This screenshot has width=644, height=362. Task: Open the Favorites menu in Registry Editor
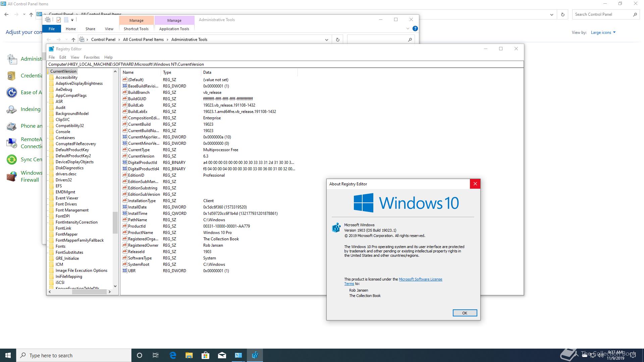click(x=92, y=57)
